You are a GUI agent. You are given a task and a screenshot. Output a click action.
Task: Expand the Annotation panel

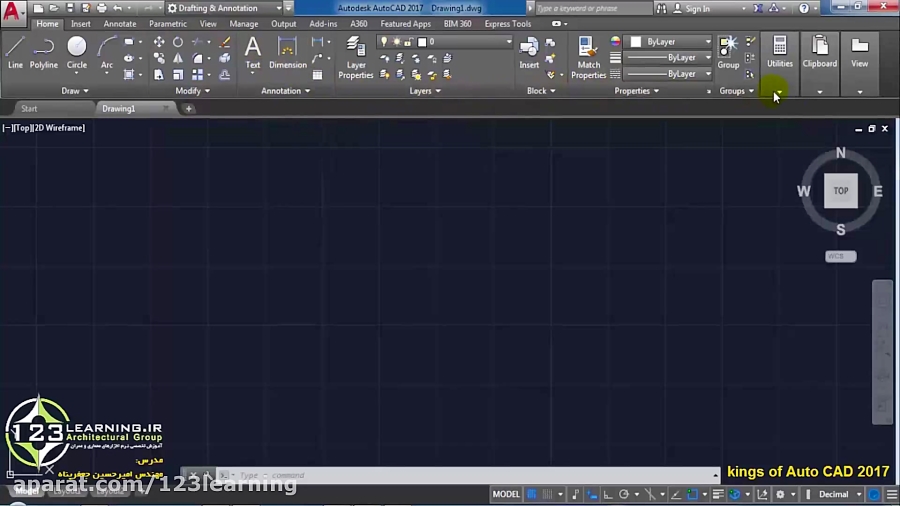click(x=285, y=91)
